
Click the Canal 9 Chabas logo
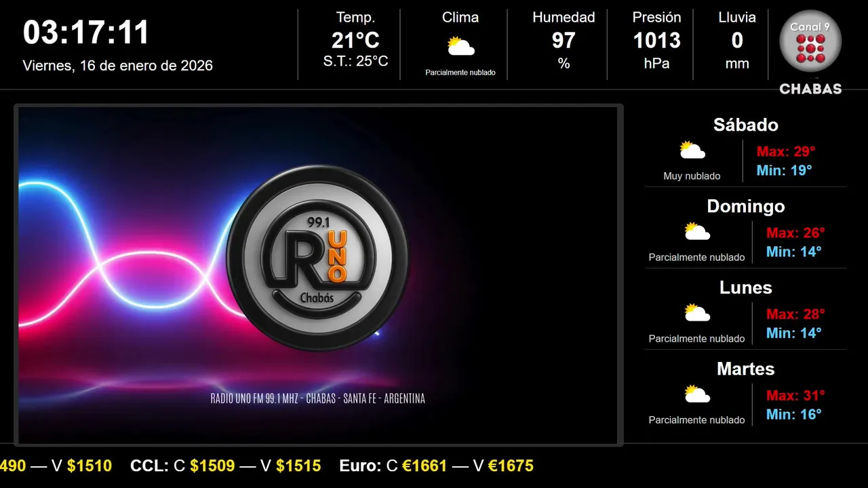(810, 52)
